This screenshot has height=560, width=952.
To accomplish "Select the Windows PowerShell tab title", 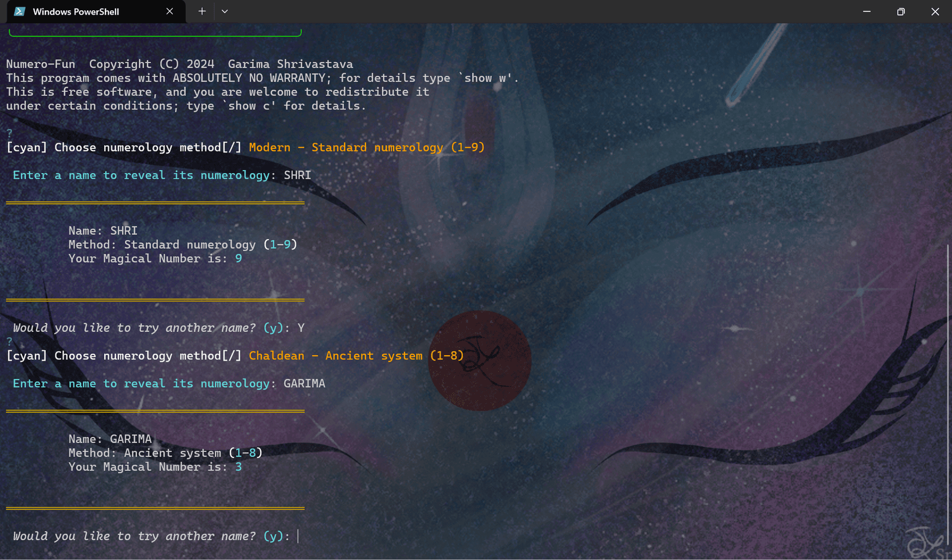I will point(76,11).
